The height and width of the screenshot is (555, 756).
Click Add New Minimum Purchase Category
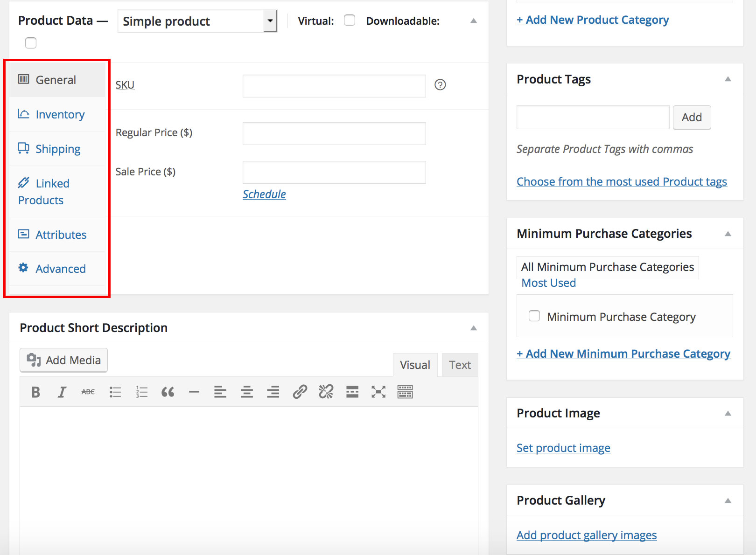(623, 354)
